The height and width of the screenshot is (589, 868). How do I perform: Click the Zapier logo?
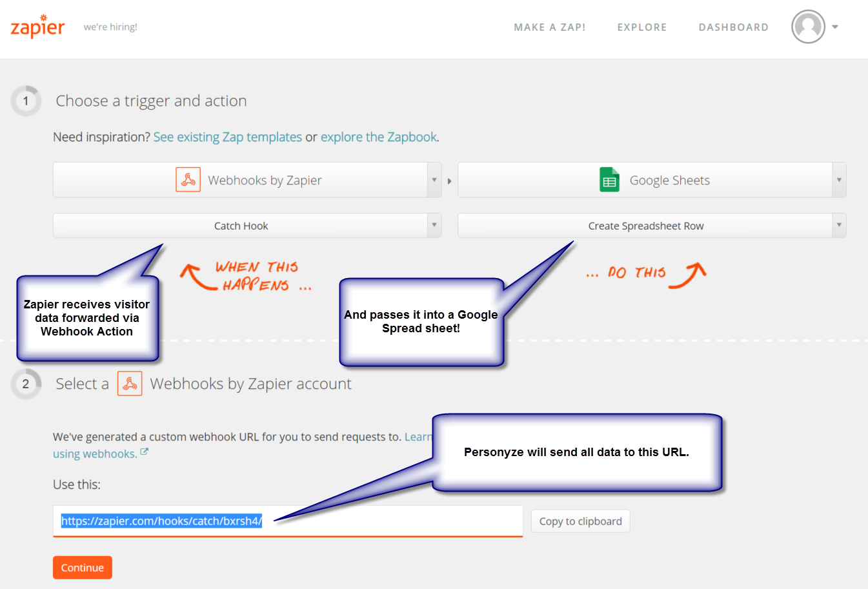point(37,27)
